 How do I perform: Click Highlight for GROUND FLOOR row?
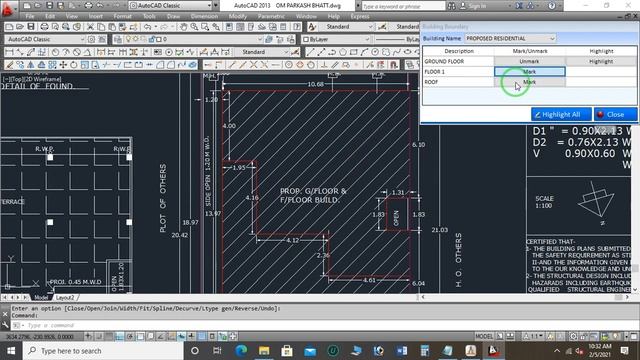tap(601, 61)
